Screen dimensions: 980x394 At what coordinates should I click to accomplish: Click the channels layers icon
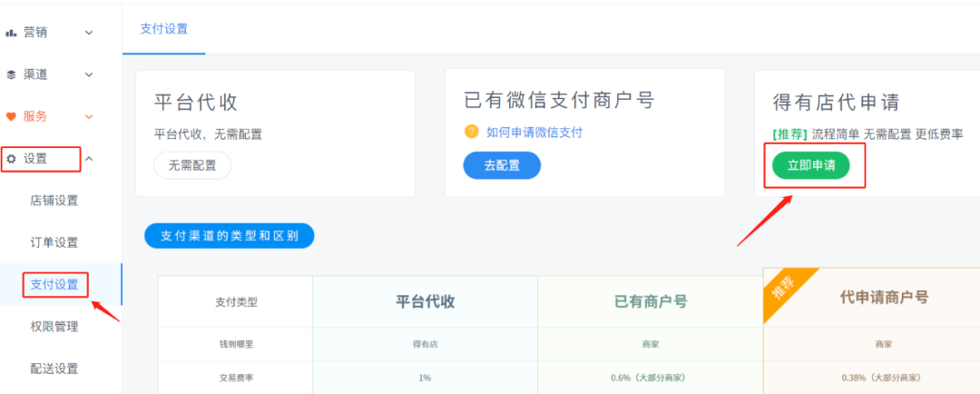[x=11, y=74]
